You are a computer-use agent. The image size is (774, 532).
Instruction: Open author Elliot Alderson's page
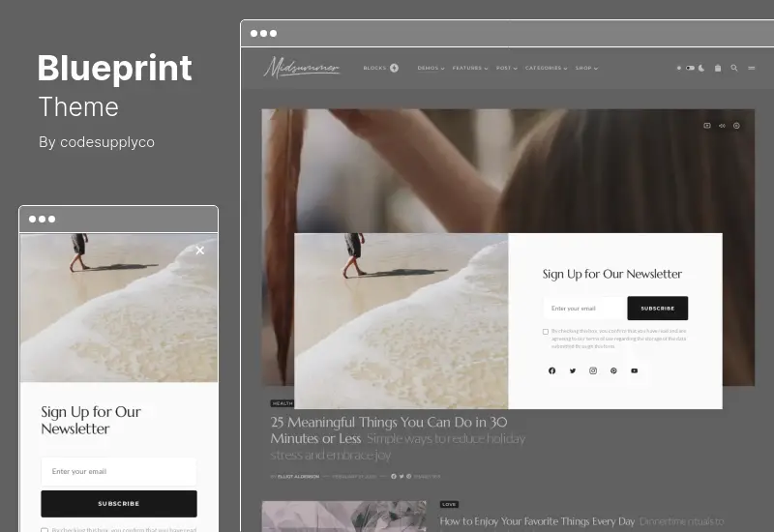(298, 477)
